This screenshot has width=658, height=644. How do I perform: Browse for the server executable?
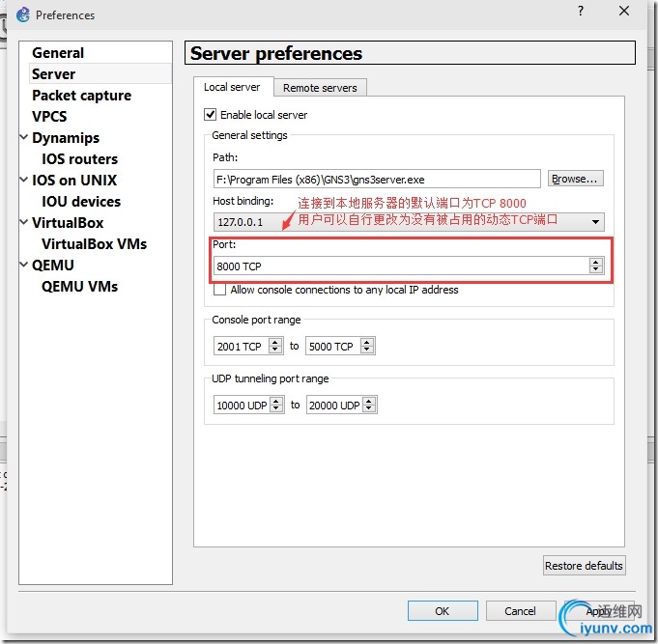575,179
